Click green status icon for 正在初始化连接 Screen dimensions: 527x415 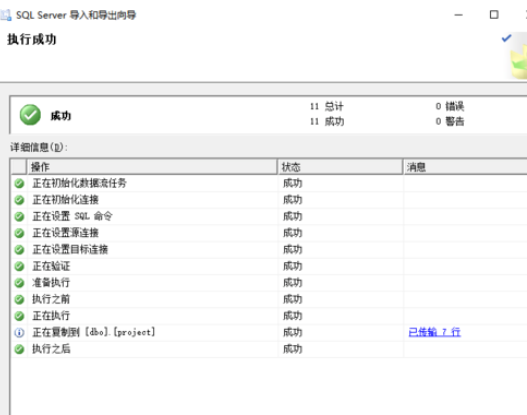(19, 200)
